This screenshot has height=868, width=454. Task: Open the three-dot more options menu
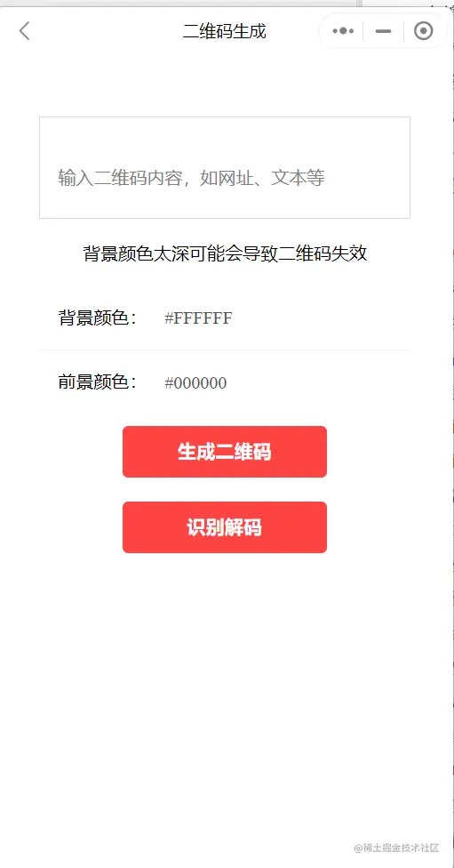343,31
